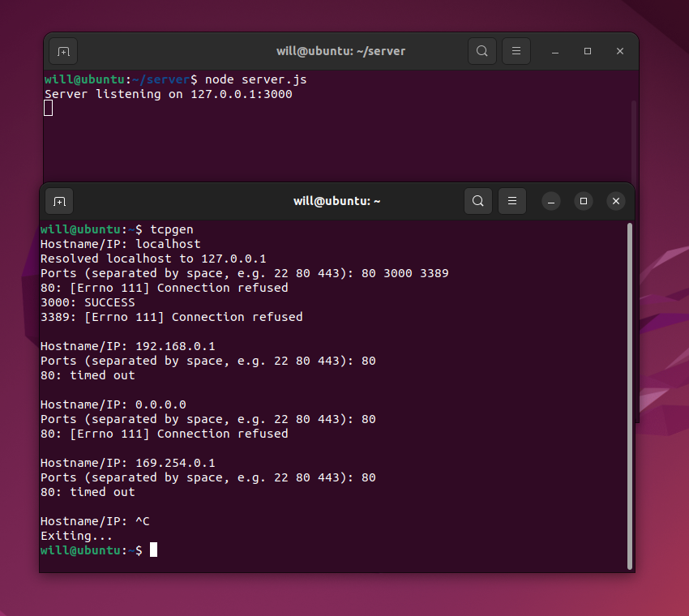Viewport: 689px width, 616px height.
Task: Open new tab in the front terminal window
Action: click(59, 201)
